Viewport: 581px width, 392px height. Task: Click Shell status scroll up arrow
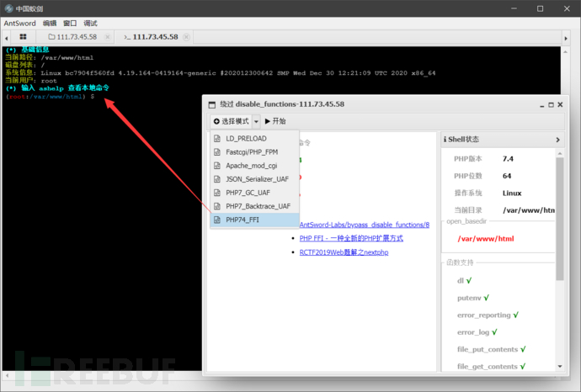(560, 153)
